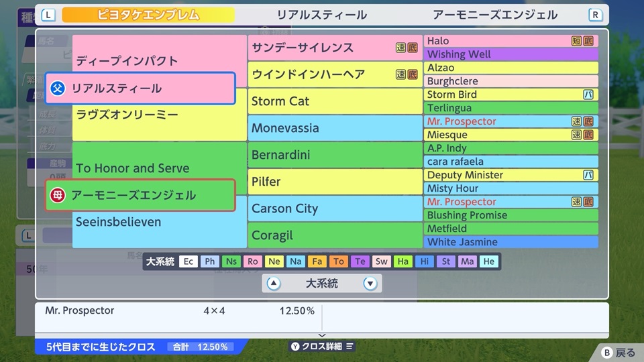Expand the cross list chevron below Mr. Prospector
Screen dimensions: 644x362
(322, 335)
